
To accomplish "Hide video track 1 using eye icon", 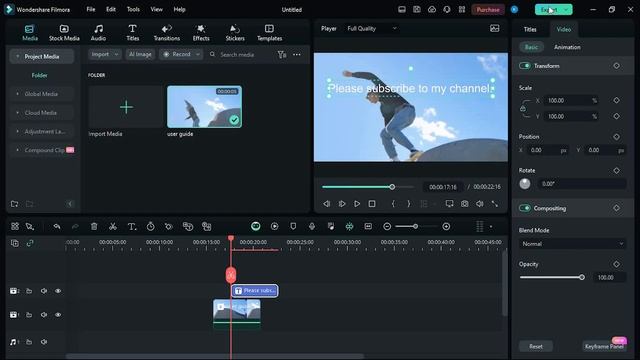I will click(x=58, y=315).
